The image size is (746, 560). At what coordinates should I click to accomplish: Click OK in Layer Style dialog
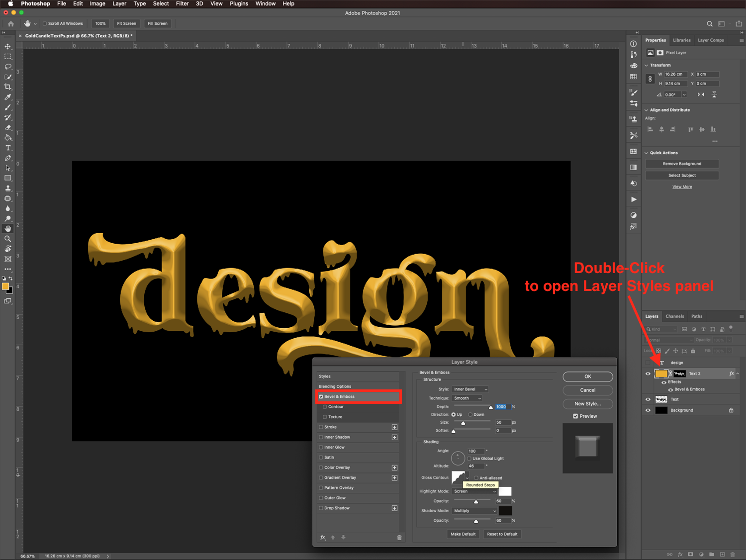tap(588, 376)
